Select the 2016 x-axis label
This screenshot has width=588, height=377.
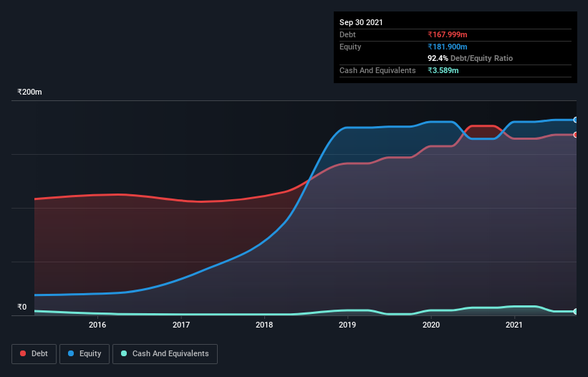tap(97, 325)
